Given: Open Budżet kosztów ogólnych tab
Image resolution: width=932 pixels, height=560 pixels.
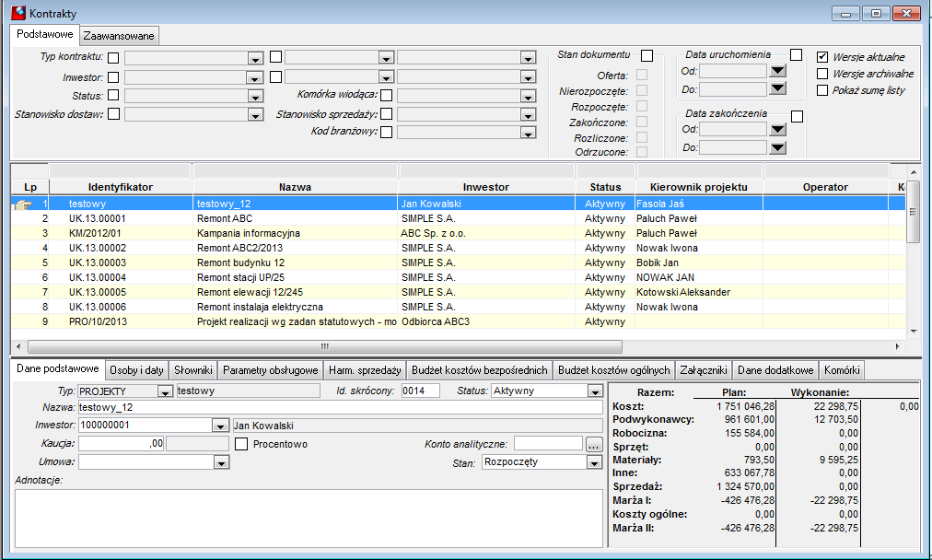Looking at the screenshot, I should [614, 369].
